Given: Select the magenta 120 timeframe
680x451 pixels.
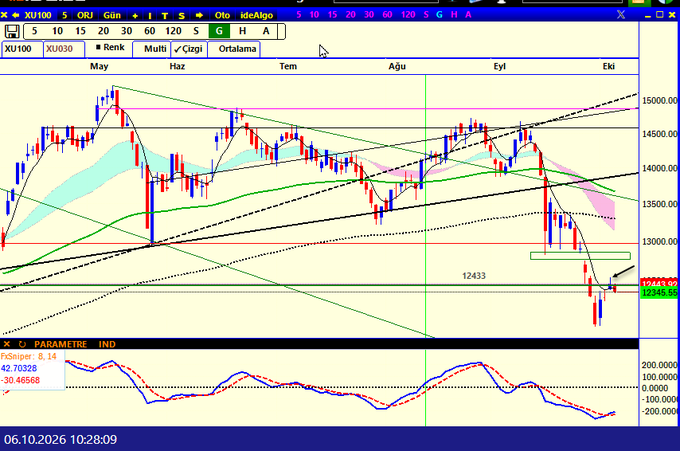Looking at the screenshot, I should [x=408, y=15].
